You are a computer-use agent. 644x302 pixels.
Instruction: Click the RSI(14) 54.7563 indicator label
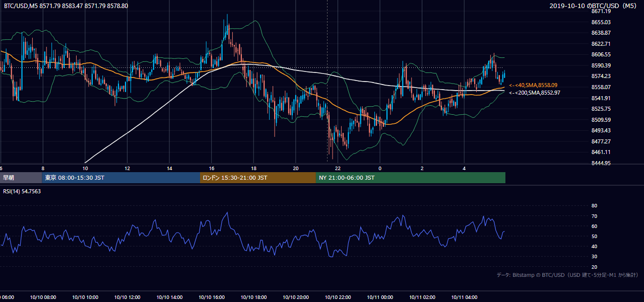click(x=22, y=191)
